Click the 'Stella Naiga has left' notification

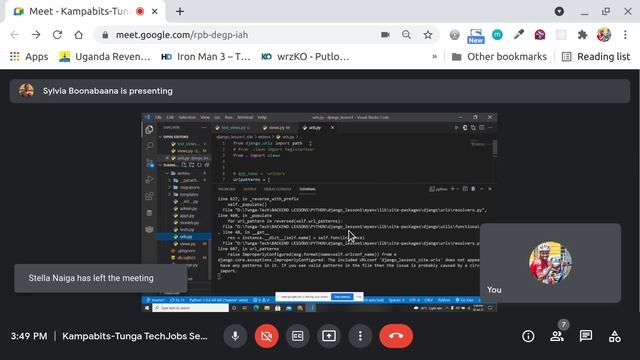(100, 278)
